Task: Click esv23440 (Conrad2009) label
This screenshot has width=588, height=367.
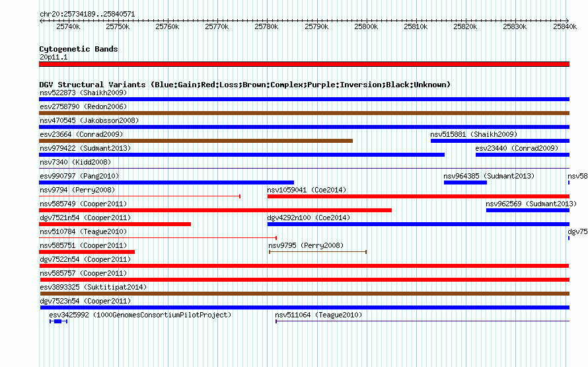Action: (517, 148)
